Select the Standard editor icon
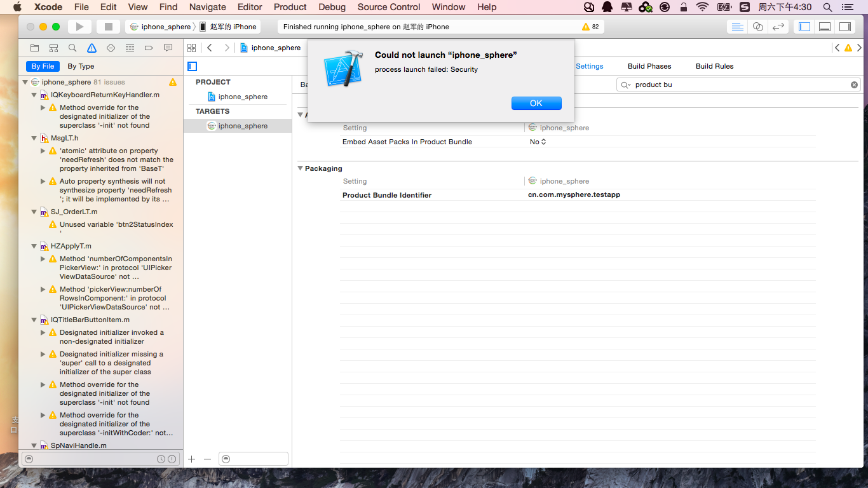This screenshot has width=868, height=488. click(737, 27)
